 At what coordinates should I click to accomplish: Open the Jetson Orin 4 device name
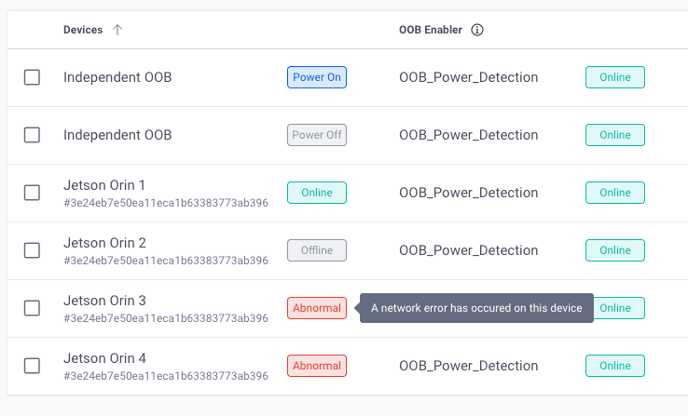point(104,358)
